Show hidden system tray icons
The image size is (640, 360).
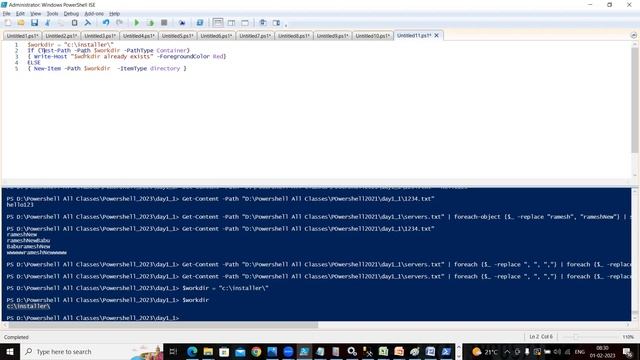[x=507, y=351]
